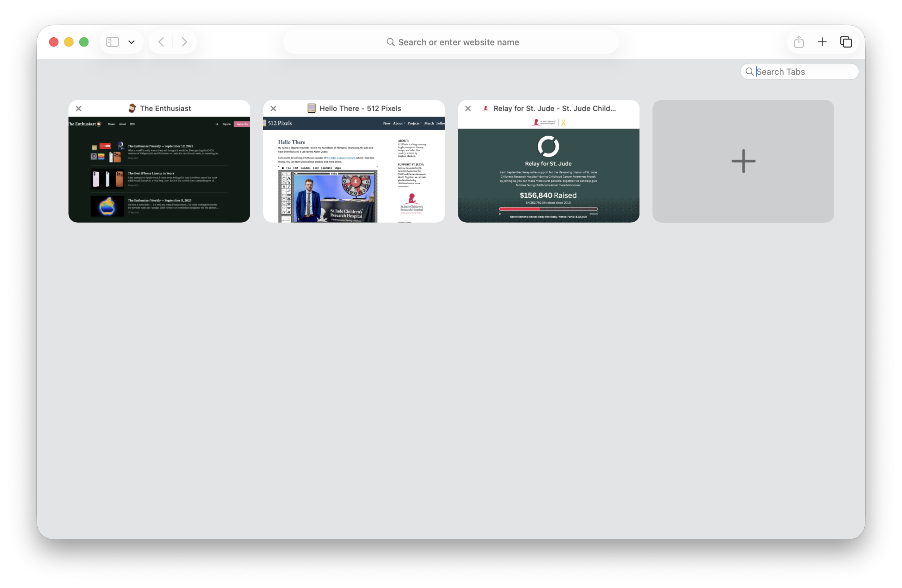The image size is (902, 588).
Task: Open a new tab with toolbar plus
Action: [x=822, y=42]
